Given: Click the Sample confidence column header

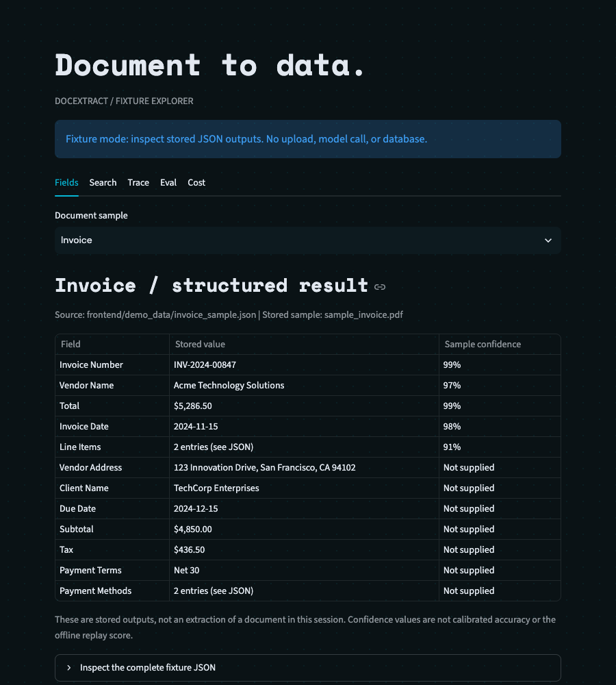Looking at the screenshot, I should [x=500, y=345].
